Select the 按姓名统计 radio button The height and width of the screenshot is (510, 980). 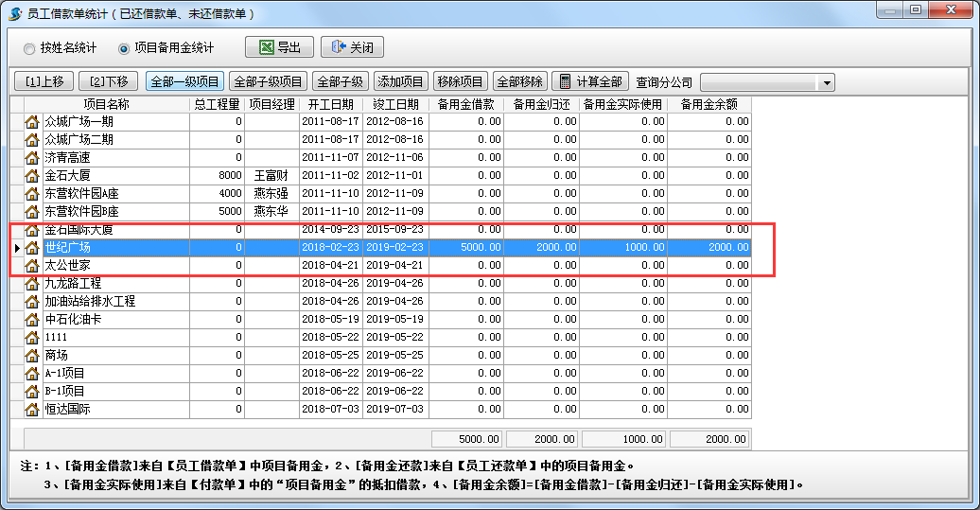(x=29, y=48)
